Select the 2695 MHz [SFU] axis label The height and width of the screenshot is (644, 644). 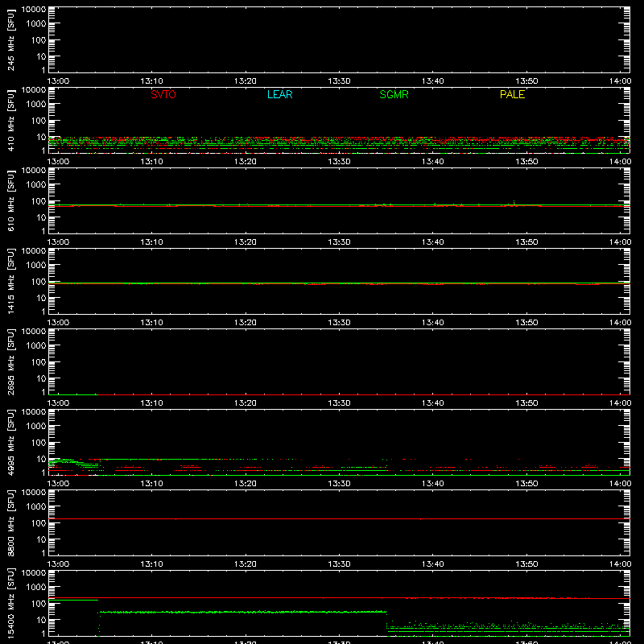(11, 362)
